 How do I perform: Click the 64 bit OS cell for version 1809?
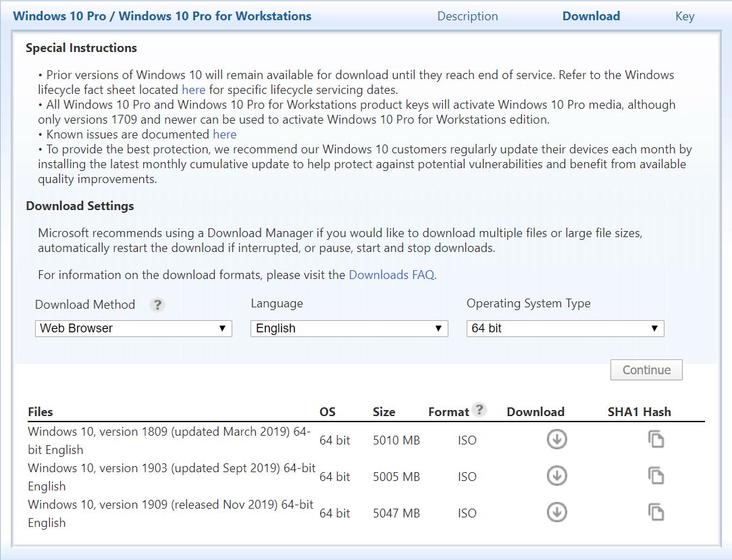pyautogui.click(x=335, y=440)
